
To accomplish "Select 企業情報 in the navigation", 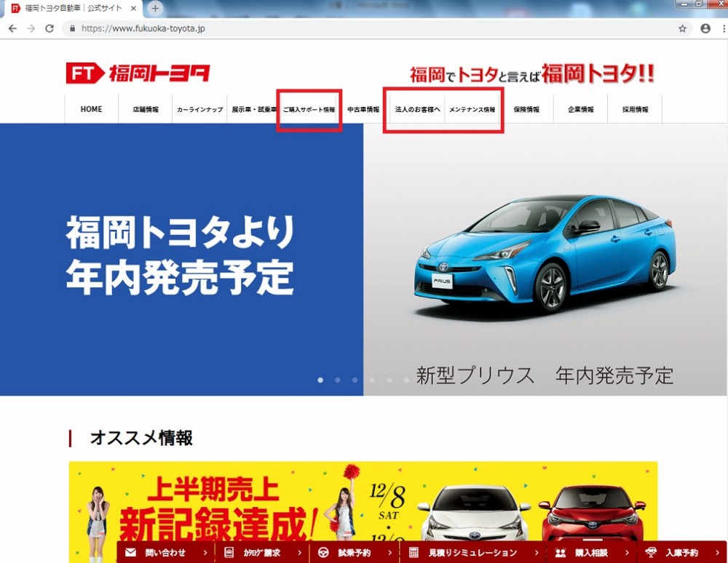I will tap(581, 109).
